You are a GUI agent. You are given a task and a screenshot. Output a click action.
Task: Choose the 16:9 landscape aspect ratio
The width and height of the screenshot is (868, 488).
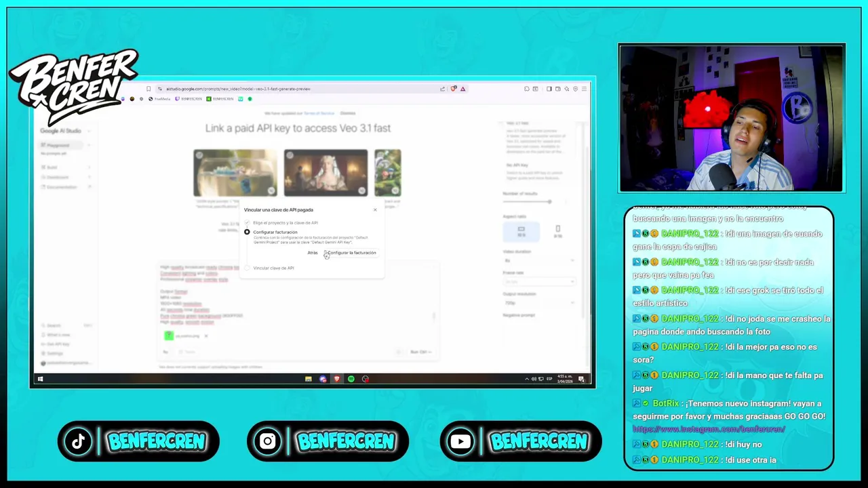[x=521, y=231]
